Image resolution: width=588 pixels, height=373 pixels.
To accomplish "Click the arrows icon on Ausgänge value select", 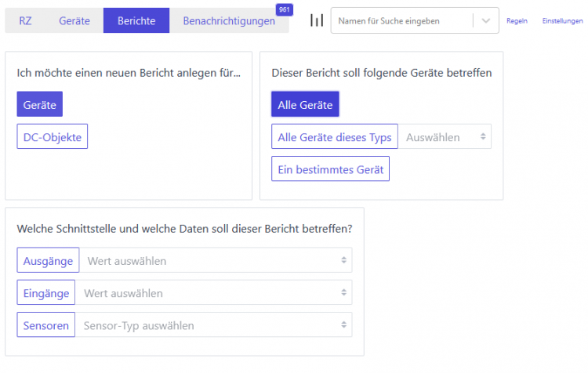I will tap(343, 260).
